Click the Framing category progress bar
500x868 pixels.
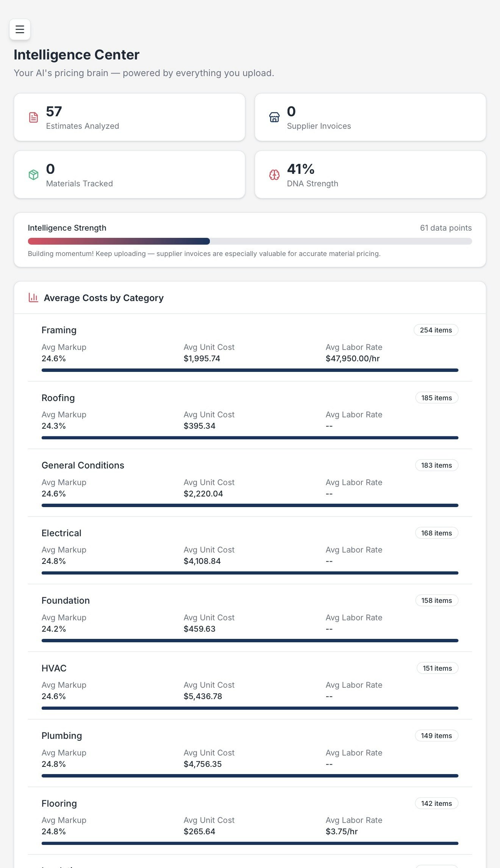[x=250, y=370]
